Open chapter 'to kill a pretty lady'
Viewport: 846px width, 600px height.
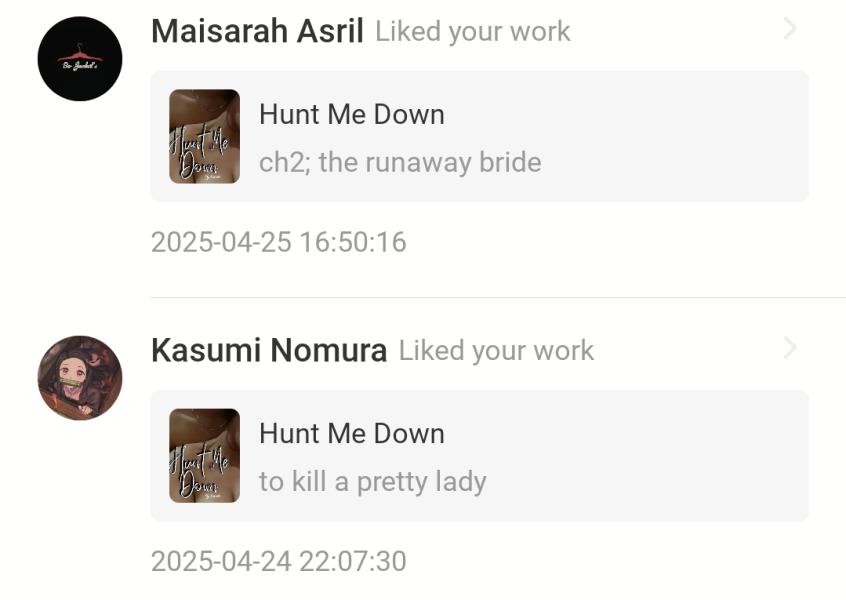point(372,481)
